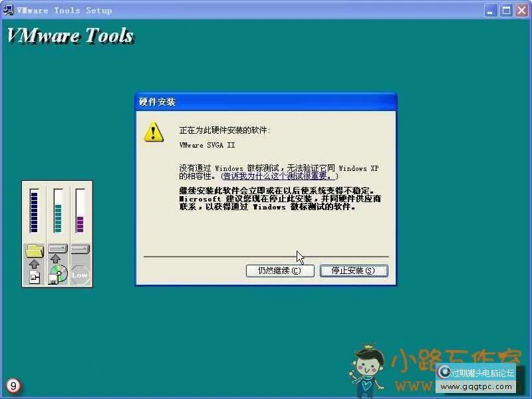532x399 pixels.
Task: Click the VMware icon in the window title bar
Action: coord(8,9)
